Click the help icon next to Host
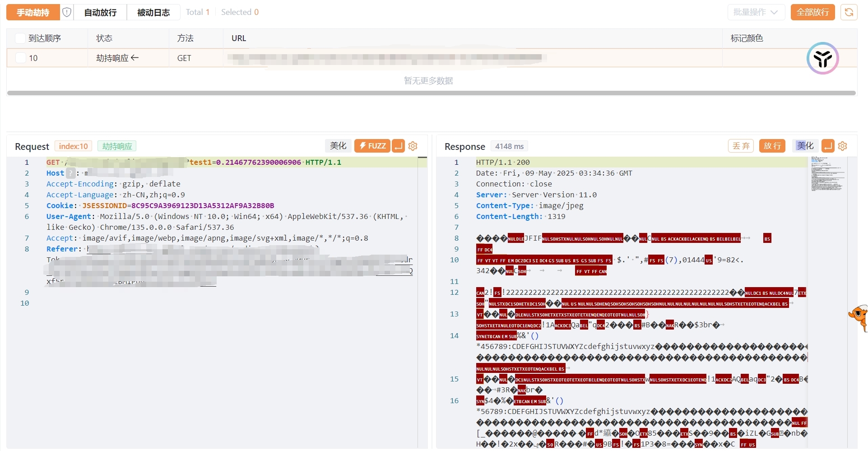The image size is (868, 451). (x=70, y=173)
